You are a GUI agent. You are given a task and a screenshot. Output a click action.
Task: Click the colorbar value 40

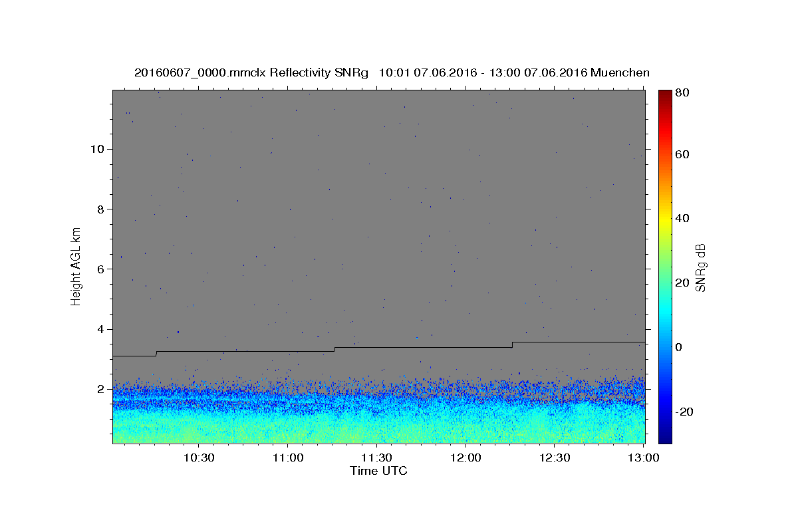pos(682,218)
